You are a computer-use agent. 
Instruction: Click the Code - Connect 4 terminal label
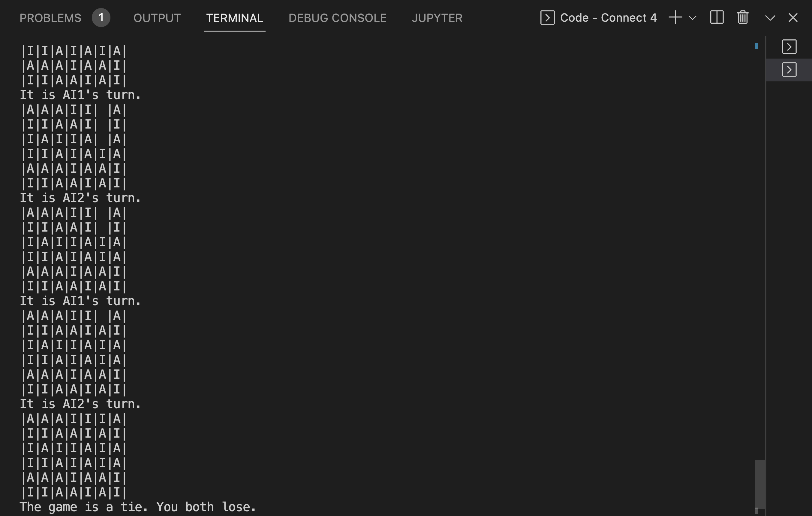point(608,17)
